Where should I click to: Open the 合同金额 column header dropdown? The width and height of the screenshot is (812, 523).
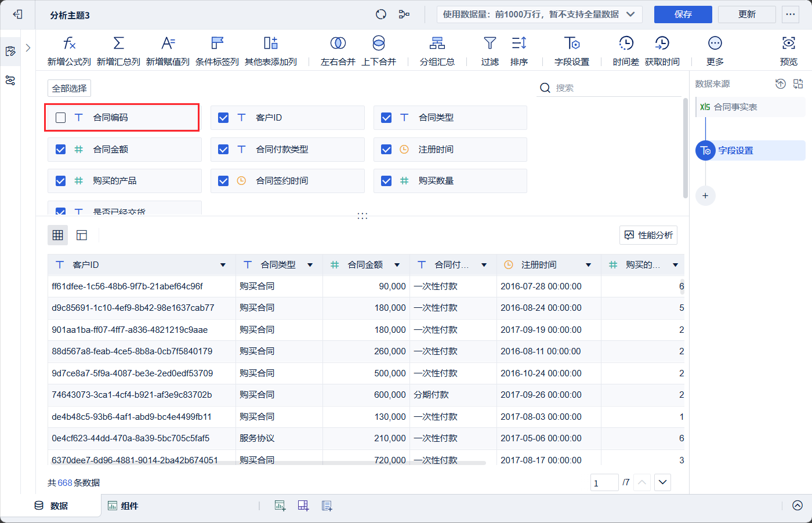(397, 265)
